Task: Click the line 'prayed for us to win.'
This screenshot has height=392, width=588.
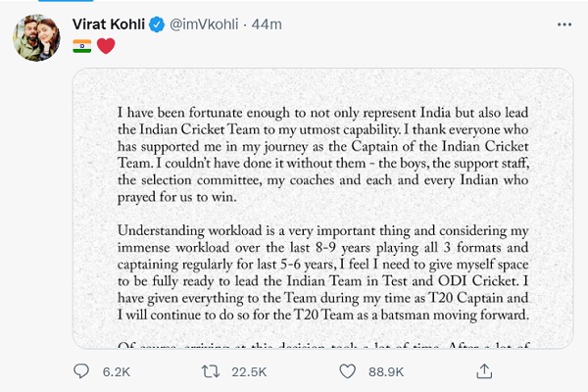Action: (x=171, y=195)
